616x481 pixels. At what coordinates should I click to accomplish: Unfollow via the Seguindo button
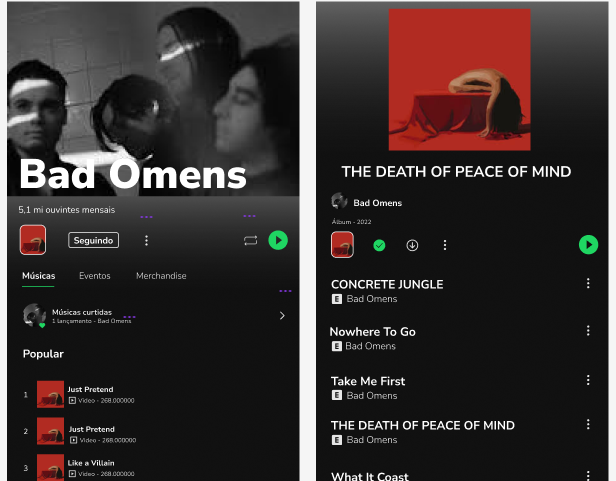[94, 240]
